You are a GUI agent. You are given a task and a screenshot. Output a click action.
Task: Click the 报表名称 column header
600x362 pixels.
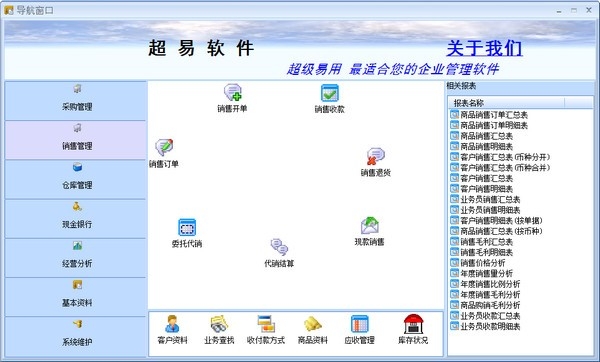coord(506,103)
